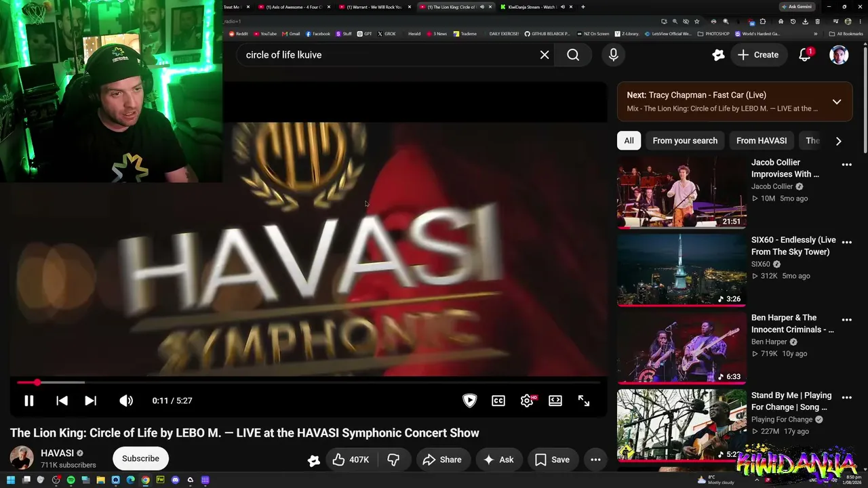Screen dimensions: 868x488
Task: Skip to the next video
Action: tap(90, 401)
